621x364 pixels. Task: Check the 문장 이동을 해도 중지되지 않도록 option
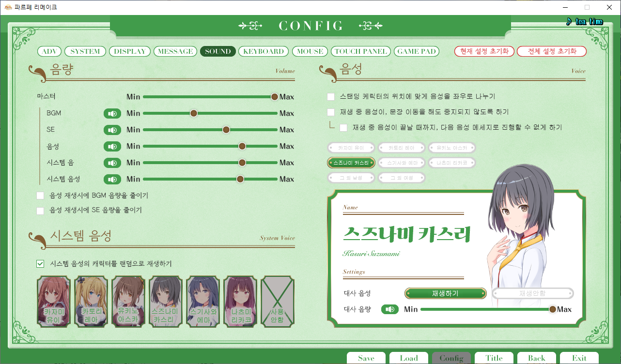pyautogui.click(x=331, y=112)
